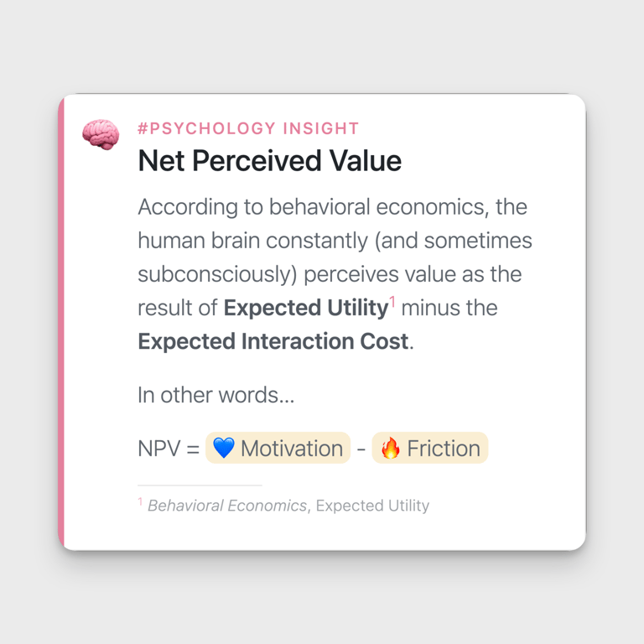Click the fire icon beside Friction
Image resolution: width=644 pixels, height=644 pixels.
(390, 448)
